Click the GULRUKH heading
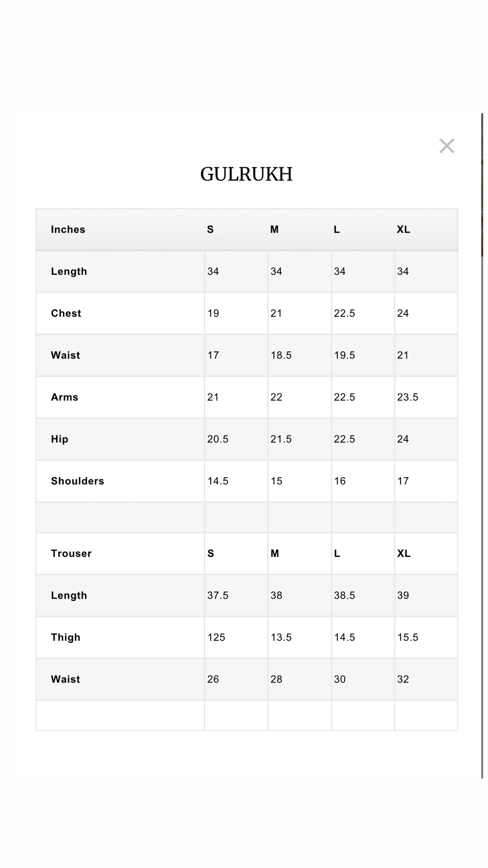This screenshot has height=868, width=488. pos(246,174)
